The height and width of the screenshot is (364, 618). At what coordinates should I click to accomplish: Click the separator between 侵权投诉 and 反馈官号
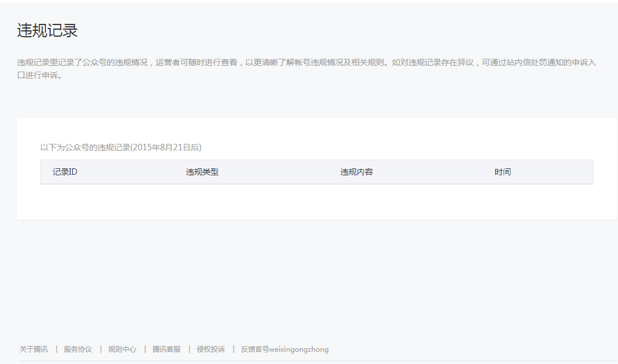(234, 349)
